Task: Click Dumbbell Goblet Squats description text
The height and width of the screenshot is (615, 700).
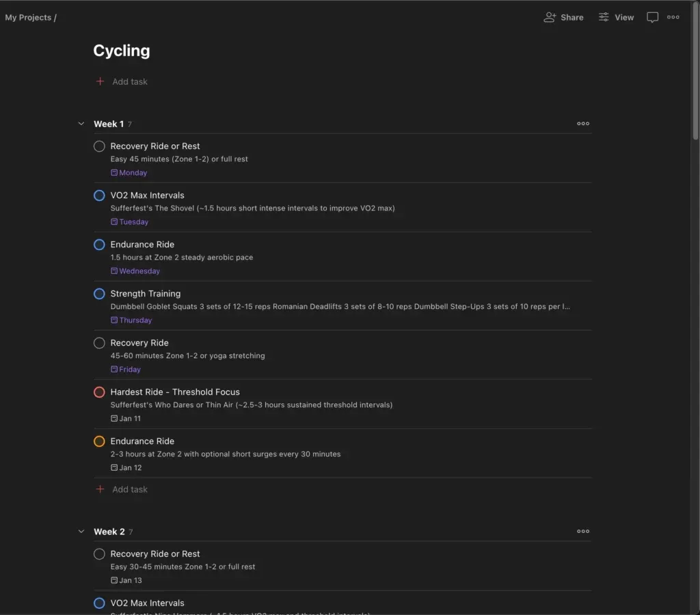Action: [x=340, y=306]
